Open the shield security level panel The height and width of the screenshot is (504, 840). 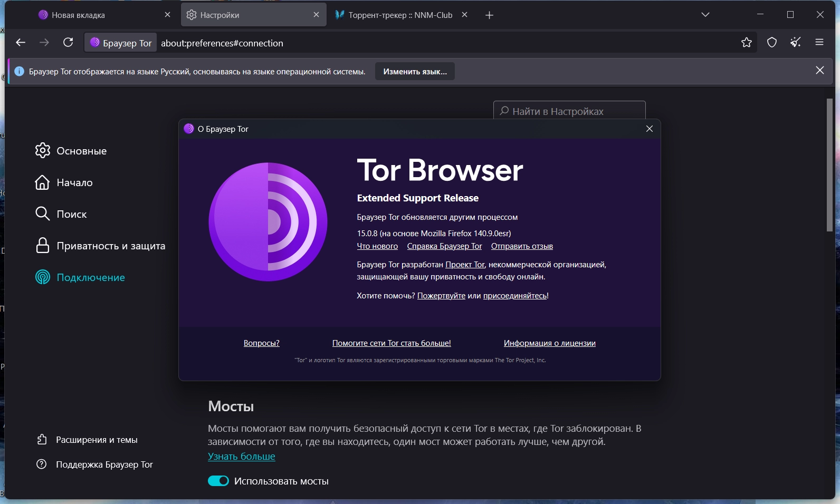click(772, 43)
